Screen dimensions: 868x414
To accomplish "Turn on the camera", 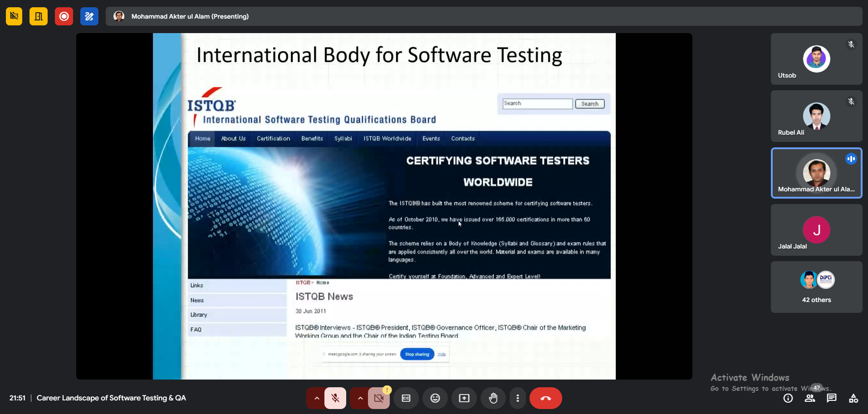I will pyautogui.click(x=379, y=398).
